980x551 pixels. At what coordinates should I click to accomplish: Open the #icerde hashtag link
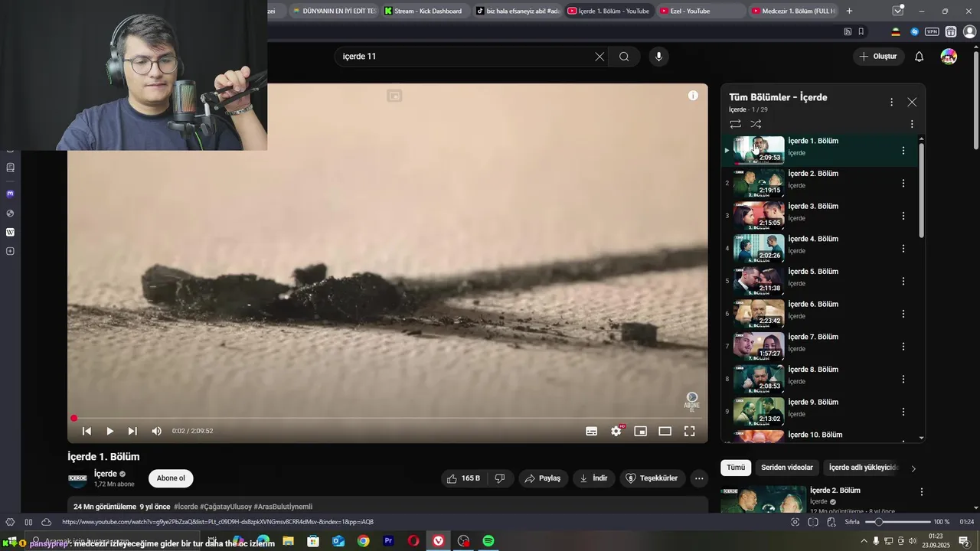click(x=186, y=507)
